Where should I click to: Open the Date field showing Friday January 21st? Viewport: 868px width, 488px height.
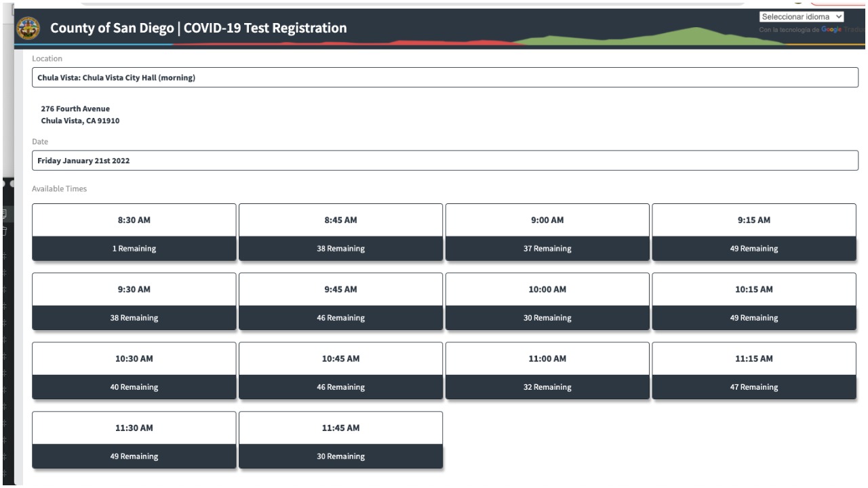point(445,161)
